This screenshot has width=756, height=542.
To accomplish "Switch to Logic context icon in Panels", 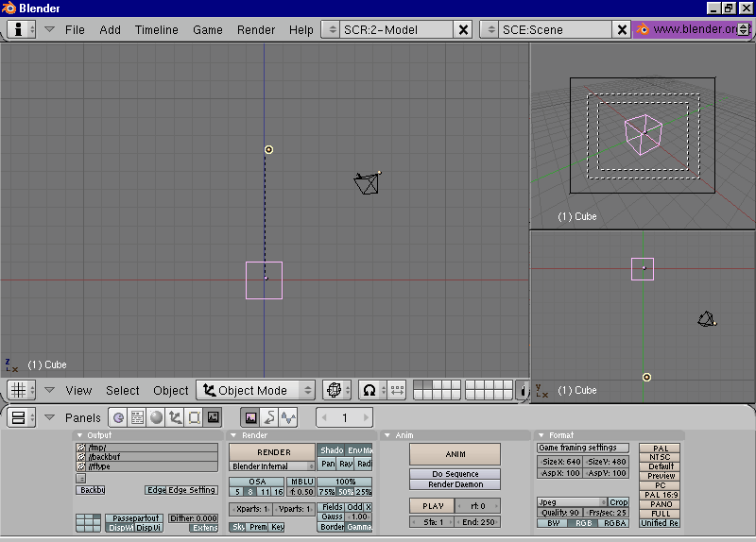I will coord(119,417).
